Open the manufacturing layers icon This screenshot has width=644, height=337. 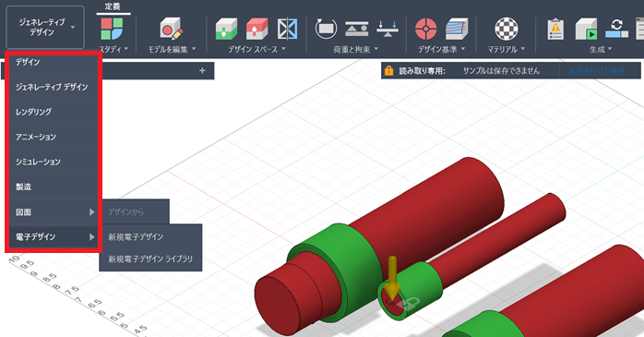457,29
